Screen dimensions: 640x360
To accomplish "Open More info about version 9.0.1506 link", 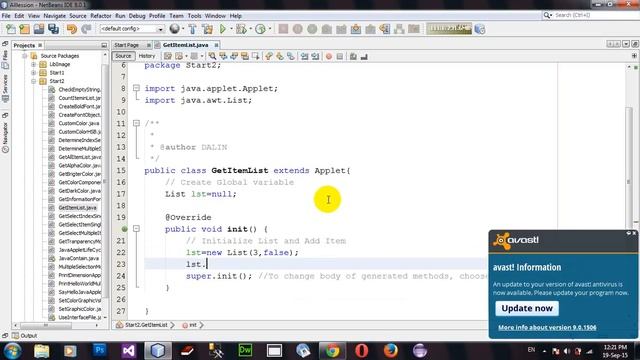I will coord(547,327).
